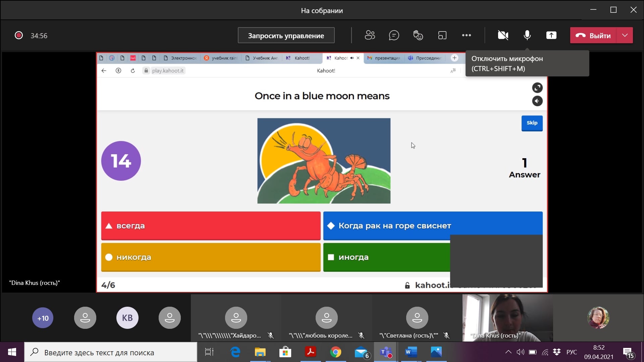The height and width of the screenshot is (362, 644).
Task: Open more actions ellipsis menu
Action: coord(466,35)
